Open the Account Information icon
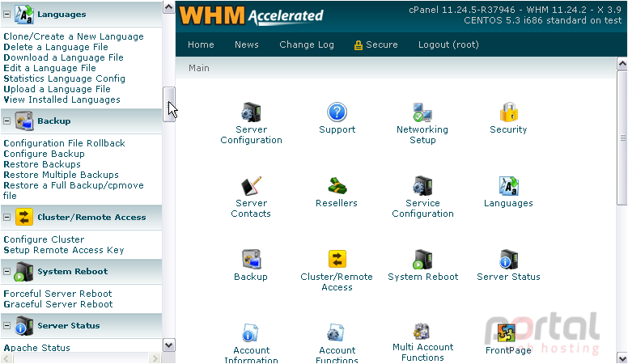This screenshot has width=628, height=364. coord(251,332)
